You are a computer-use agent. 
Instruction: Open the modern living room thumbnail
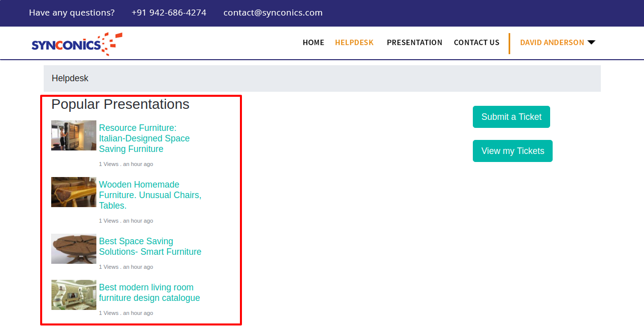[x=74, y=295]
